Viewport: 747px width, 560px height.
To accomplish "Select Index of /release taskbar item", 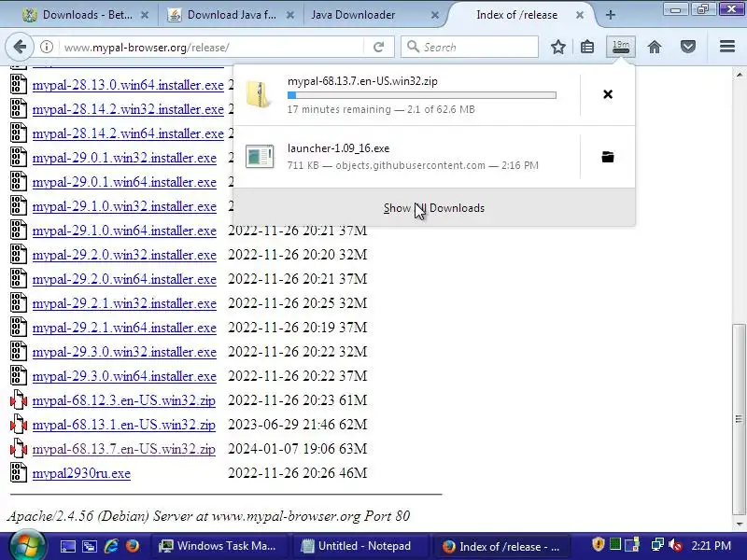I will point(500,546).
